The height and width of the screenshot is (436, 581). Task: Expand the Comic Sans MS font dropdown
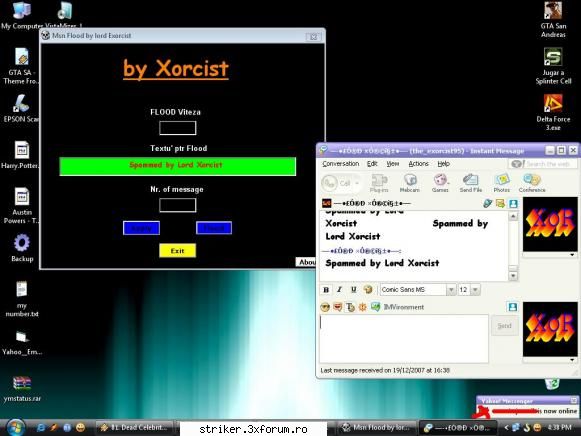point(451,290)
